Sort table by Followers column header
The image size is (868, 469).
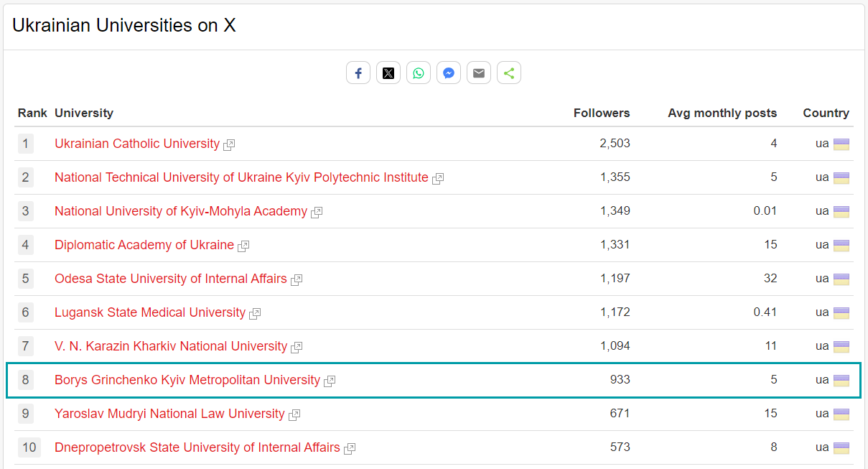click(x=602, y=113)
